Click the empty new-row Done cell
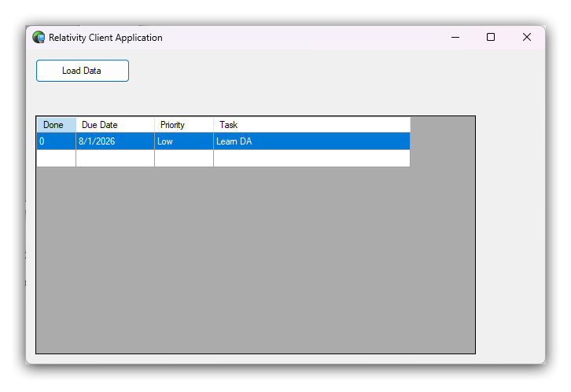This screenshot has width=571, height=392. [x=57, y=158]
